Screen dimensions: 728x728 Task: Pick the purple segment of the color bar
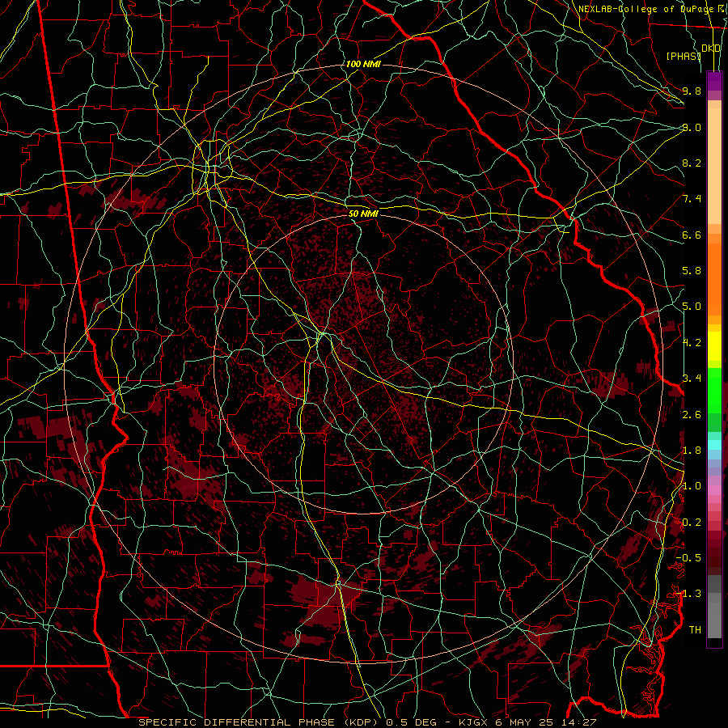[714, 81]
